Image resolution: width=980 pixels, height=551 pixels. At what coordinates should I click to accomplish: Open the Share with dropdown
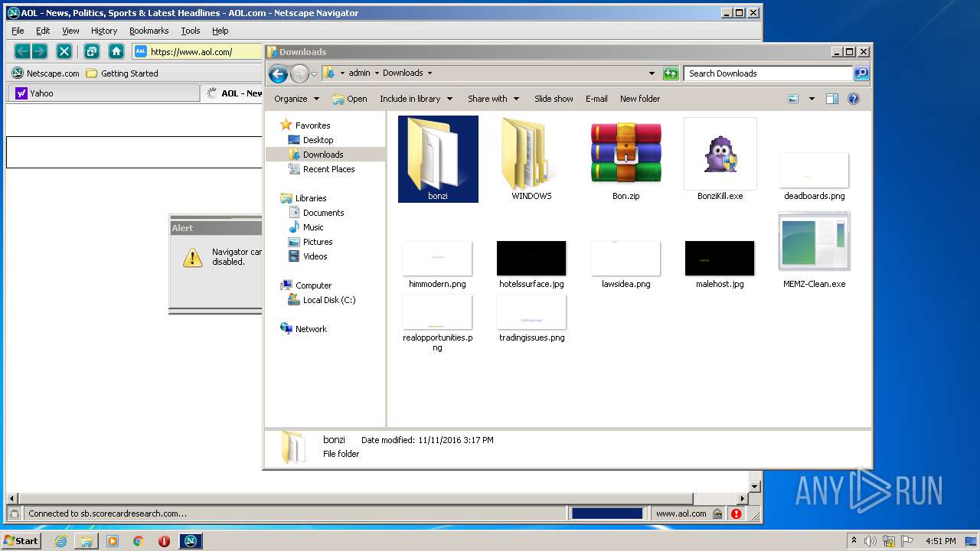493,99
